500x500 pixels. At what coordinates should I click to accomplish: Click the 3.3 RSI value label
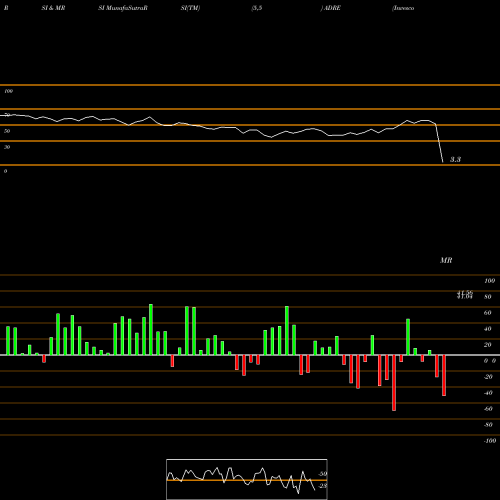pyautogui.click(x=455, y=159)
